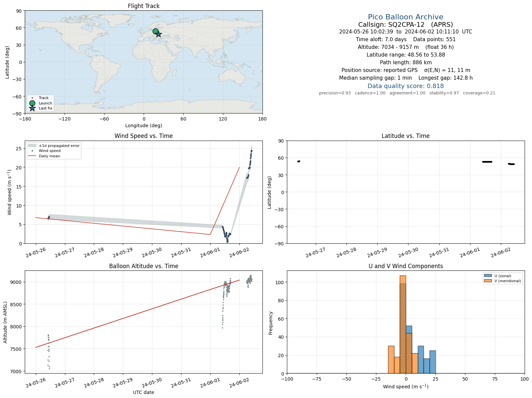Image resolution: width=532 pixels, height=398 pixels.
Task: Click the "coverage=0.21" metric
Action: tap(479, 93)
